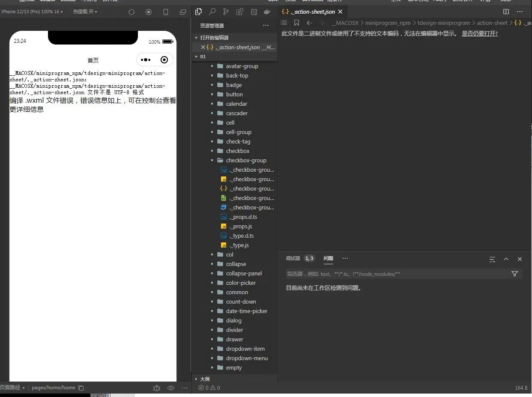532x397 pixels.
Task: Click the tdesign-miniprogram breadcrumb
Action: pos(444,23)
